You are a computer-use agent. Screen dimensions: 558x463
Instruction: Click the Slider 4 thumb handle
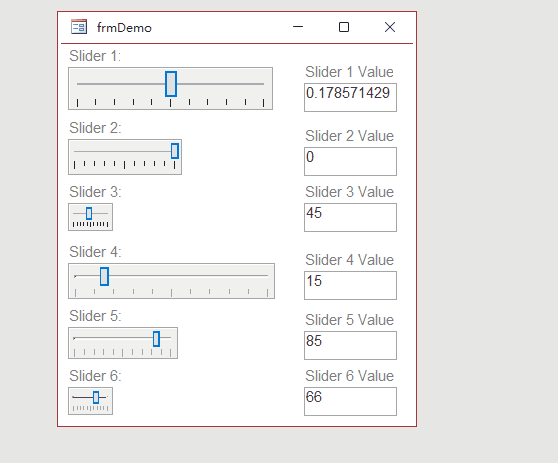tap(104, 276)
